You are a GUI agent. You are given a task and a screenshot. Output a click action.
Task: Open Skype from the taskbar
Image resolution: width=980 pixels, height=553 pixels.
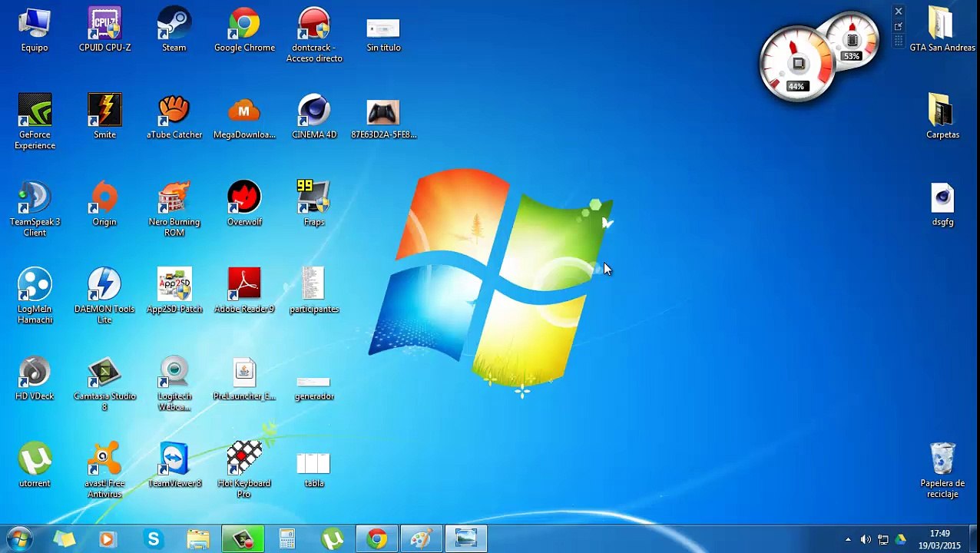(154, 539)
